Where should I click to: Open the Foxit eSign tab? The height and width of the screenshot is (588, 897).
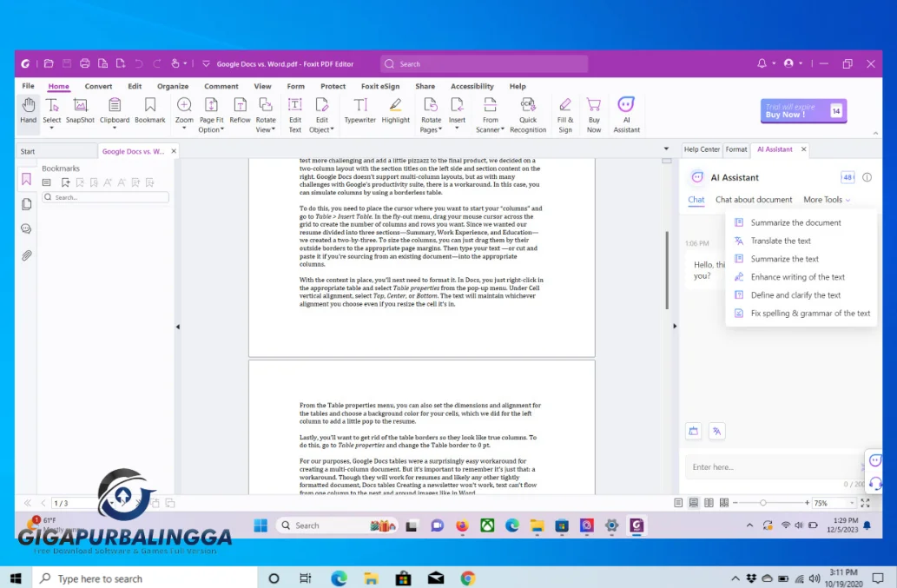click(380, 86)
